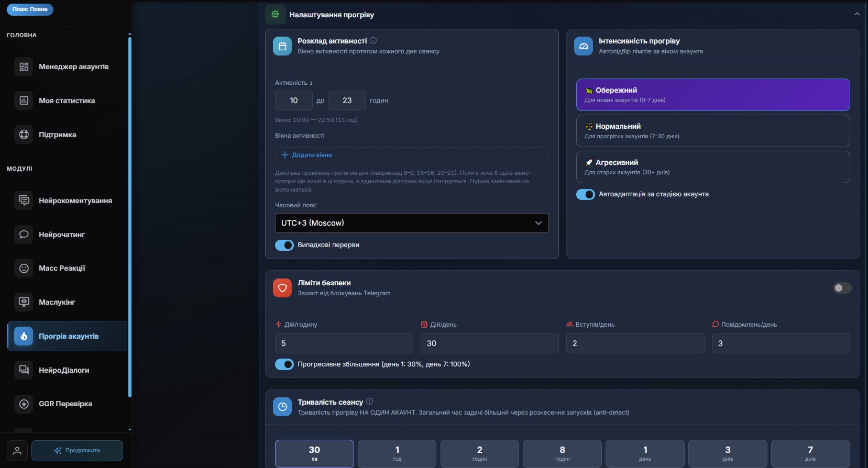Click the green gear settings icon

pyautogui.click(x=276, y=15)
